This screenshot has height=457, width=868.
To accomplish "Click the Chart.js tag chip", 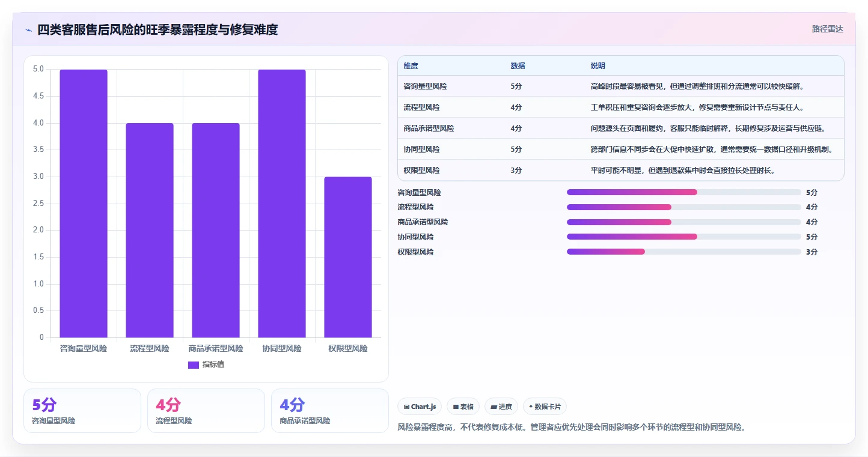I will point(420,407).
